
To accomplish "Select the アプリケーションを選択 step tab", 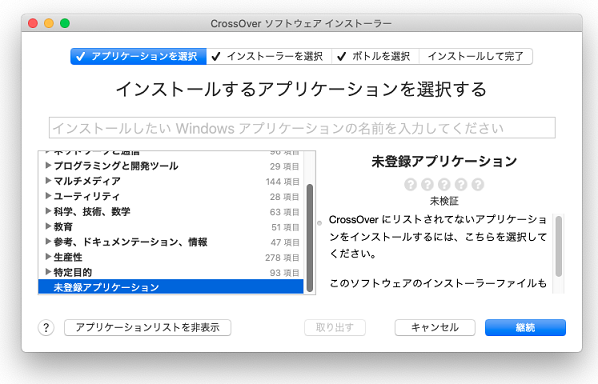I will 138,56.
